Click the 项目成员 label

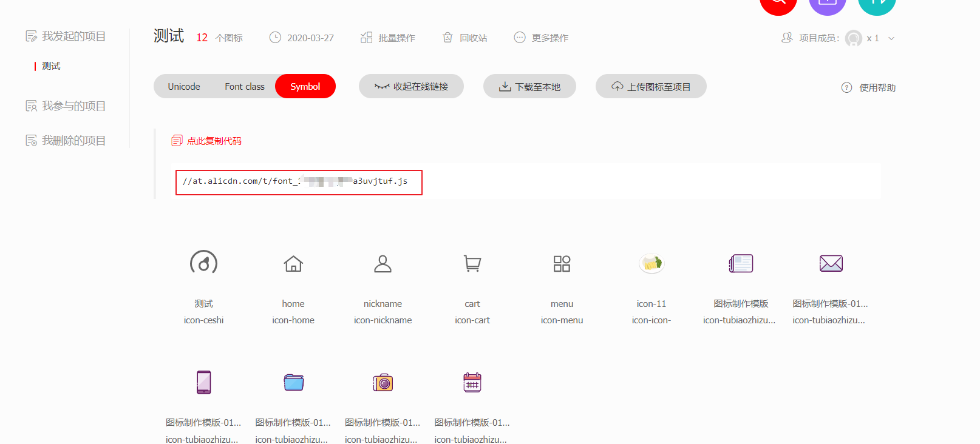point(819,38)
